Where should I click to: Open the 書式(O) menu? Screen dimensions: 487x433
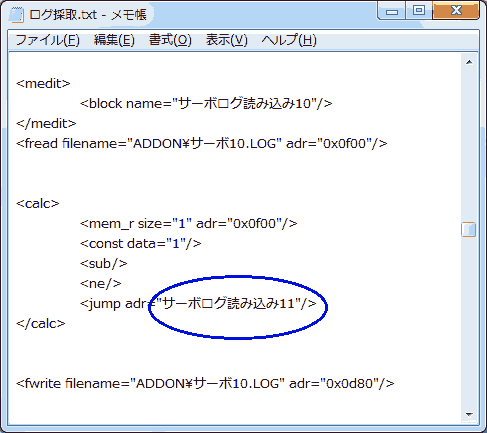[x=170, y=40]
